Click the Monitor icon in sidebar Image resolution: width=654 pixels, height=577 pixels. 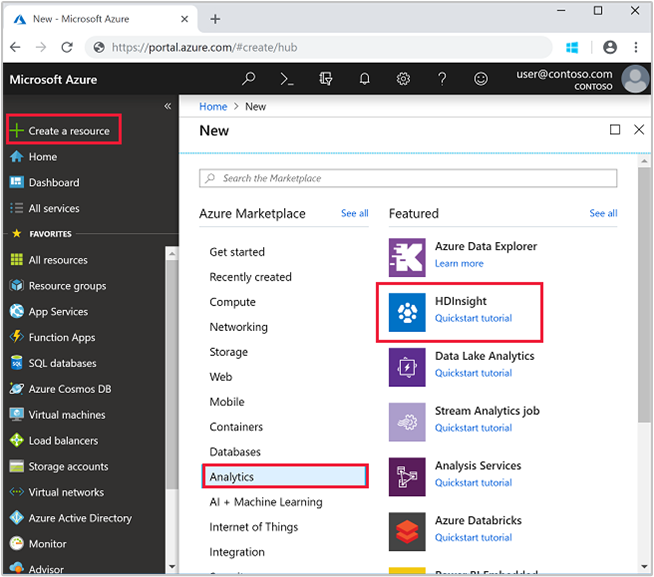point(17,544)
